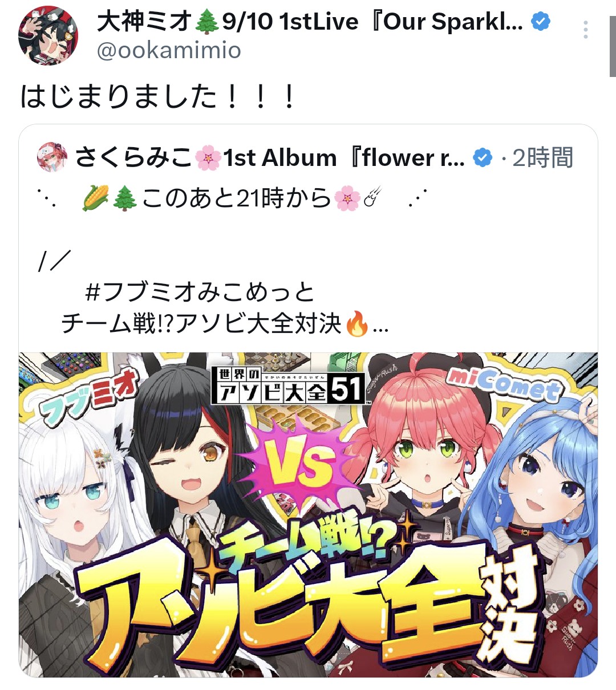Open the #フブミオみこめっと hashtag

point(200,292)
